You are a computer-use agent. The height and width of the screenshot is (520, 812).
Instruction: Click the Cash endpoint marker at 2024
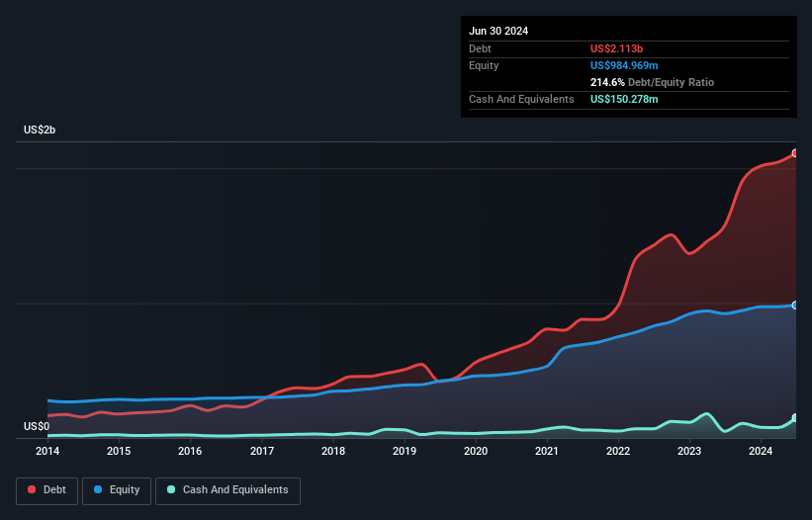pos(795,417)
